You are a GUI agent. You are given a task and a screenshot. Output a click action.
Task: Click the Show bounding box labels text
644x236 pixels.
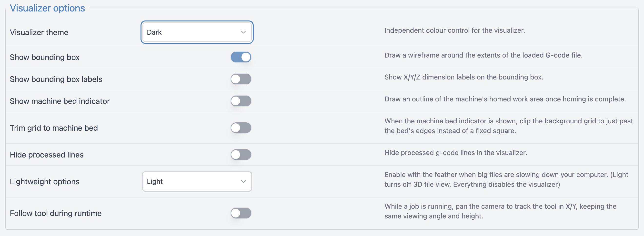[56, 79]
